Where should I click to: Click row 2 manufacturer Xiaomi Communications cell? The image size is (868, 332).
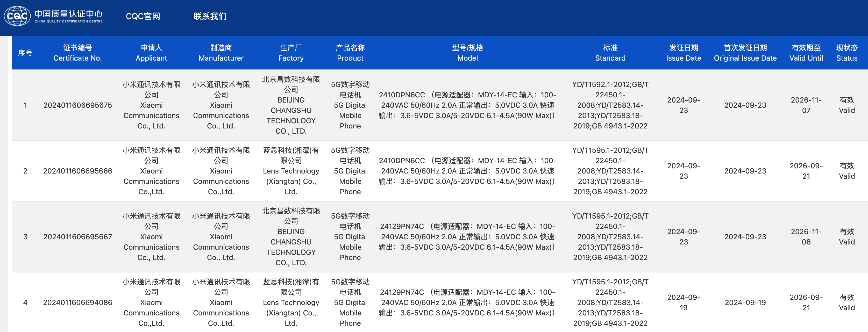click(x=221, y=171)
